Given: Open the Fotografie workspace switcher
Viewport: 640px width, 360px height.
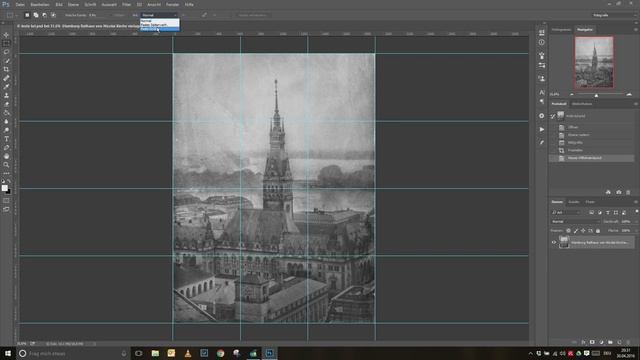Looking at the screenshot, I should pyautogui.click(x=614, y=15).
